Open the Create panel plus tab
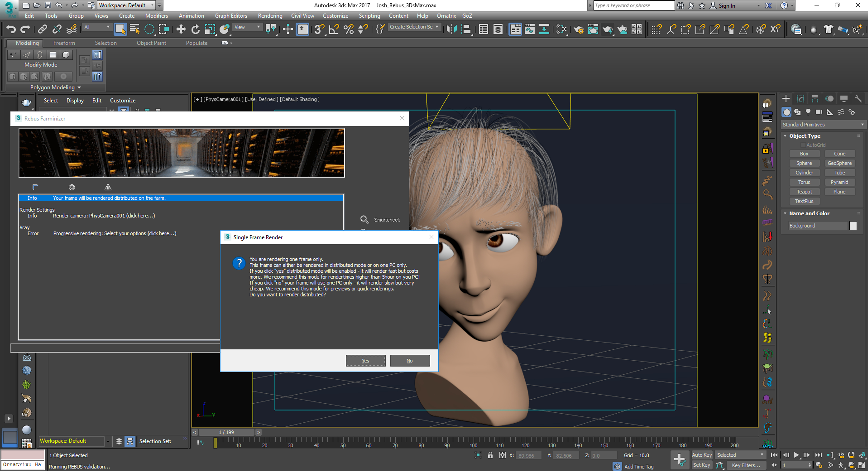 [x=786, y=98]
